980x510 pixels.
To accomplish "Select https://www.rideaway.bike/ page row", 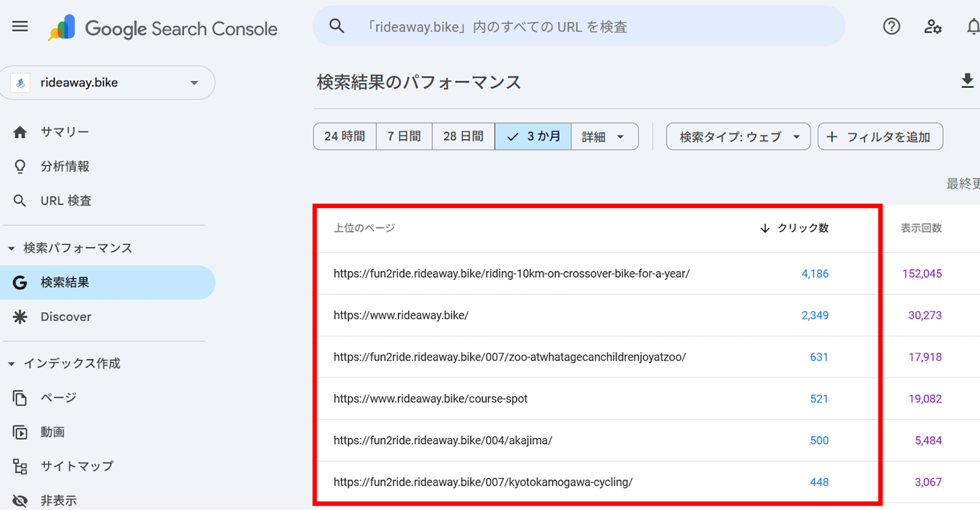I will [646, 315].
